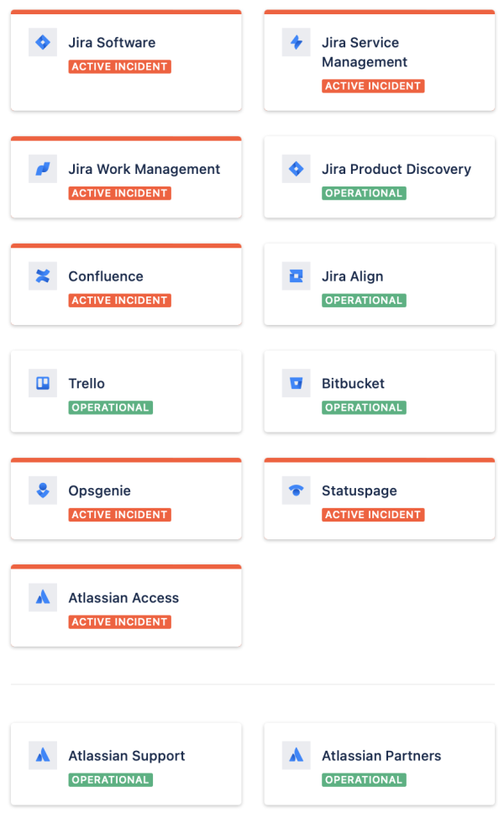Click the Jira Product Discovery icon

[x=296, y=169]
